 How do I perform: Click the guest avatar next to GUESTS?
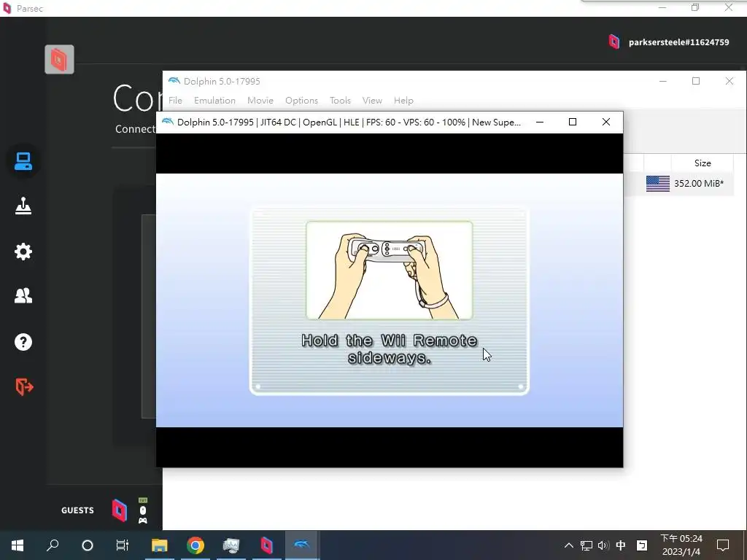coord(119,510)
